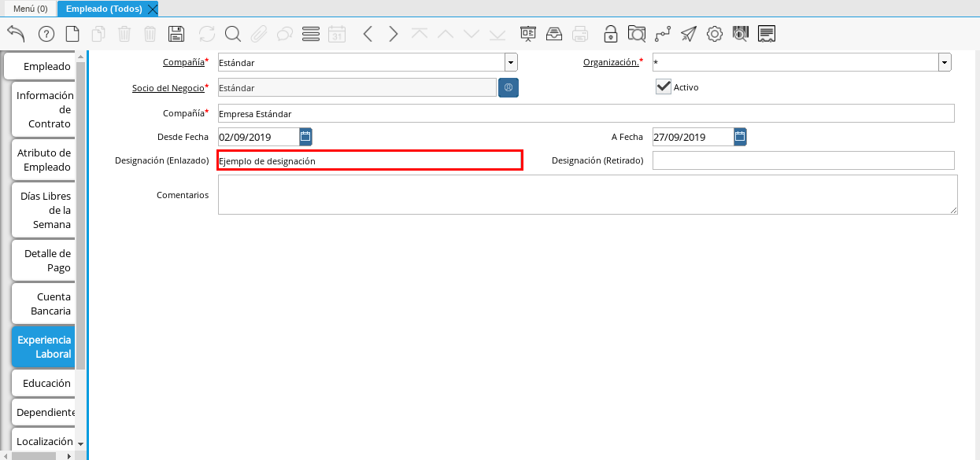
Task: Click the Compañía field label link
Action: [183, 62]
